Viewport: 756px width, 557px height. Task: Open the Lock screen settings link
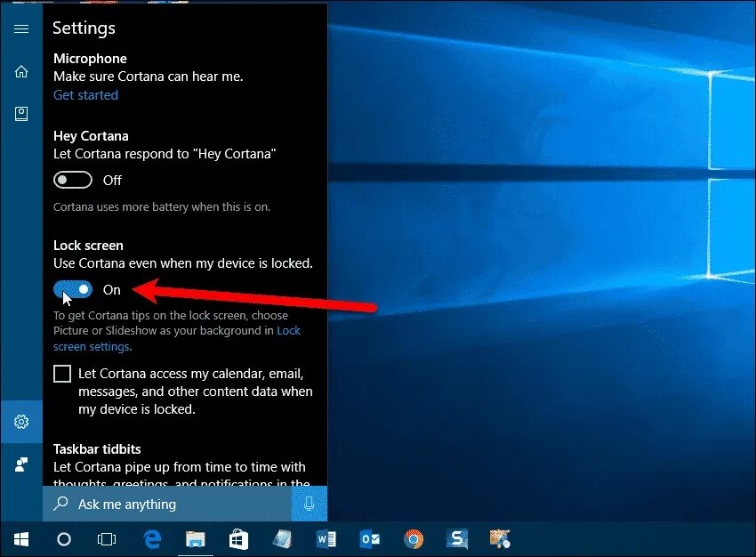(x=177, y=338)
